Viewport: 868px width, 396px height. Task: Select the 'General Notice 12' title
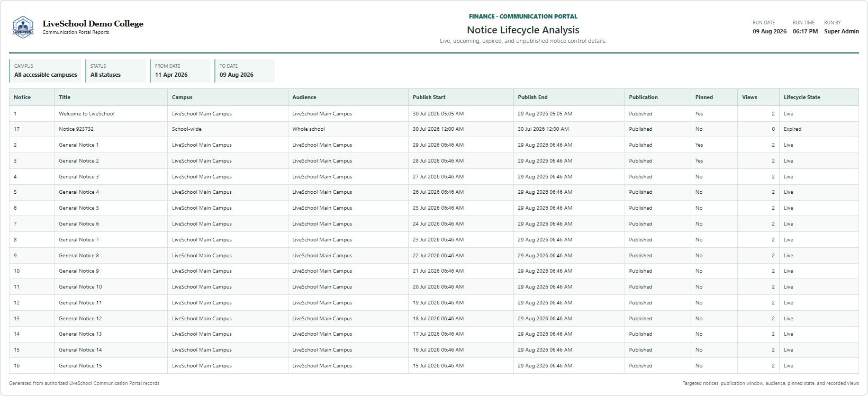[80, 319]
